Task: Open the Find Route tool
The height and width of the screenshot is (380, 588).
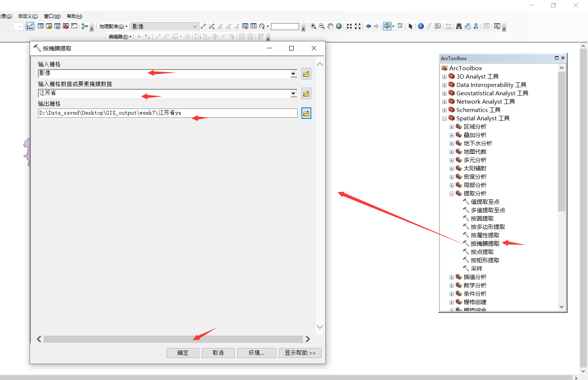Action: coord(468,26)
